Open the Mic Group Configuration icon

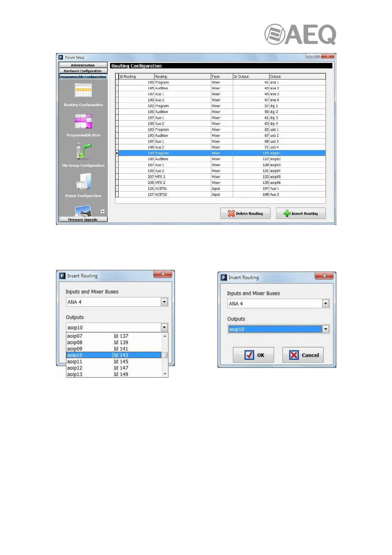point(83,151)
